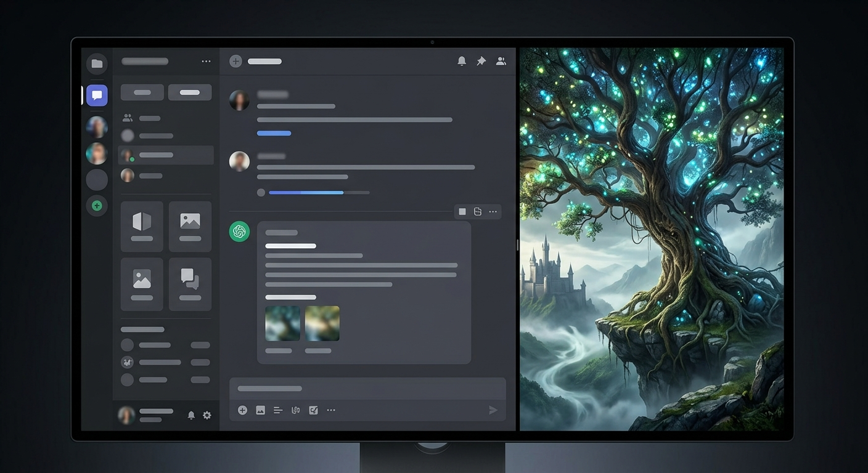Open the tile with overlapping chat bubbles
Viewport: 868px width, 473px height.
click(190, 284)
